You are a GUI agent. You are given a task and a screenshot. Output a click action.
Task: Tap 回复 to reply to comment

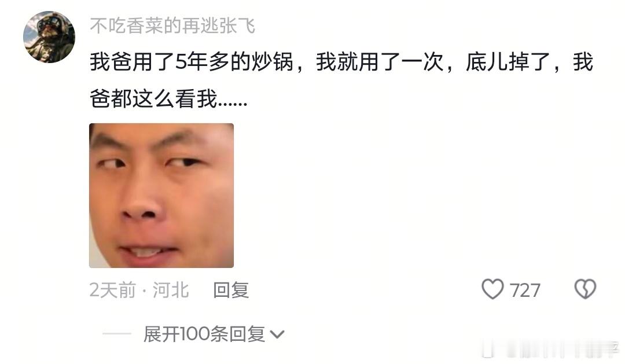(231, 290)
